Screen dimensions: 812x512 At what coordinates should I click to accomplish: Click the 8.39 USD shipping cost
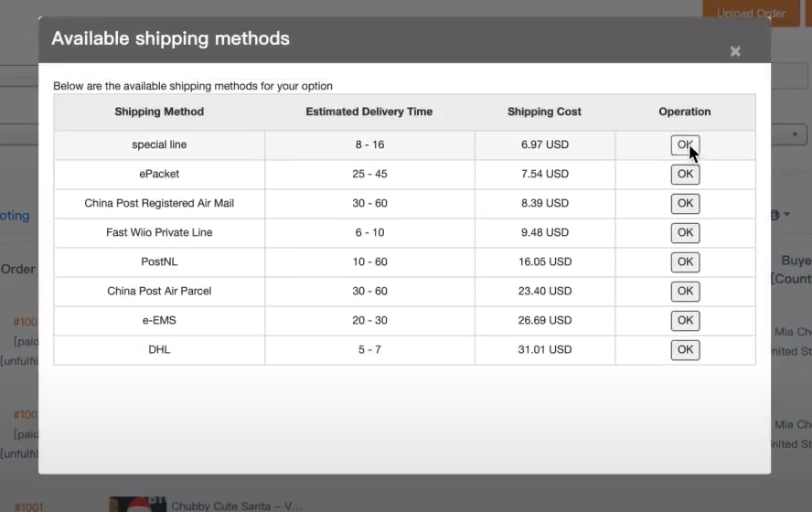545,204
